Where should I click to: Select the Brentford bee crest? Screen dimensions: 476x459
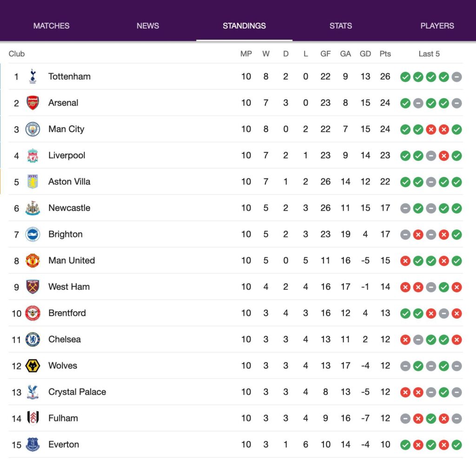tap(33, 314)
